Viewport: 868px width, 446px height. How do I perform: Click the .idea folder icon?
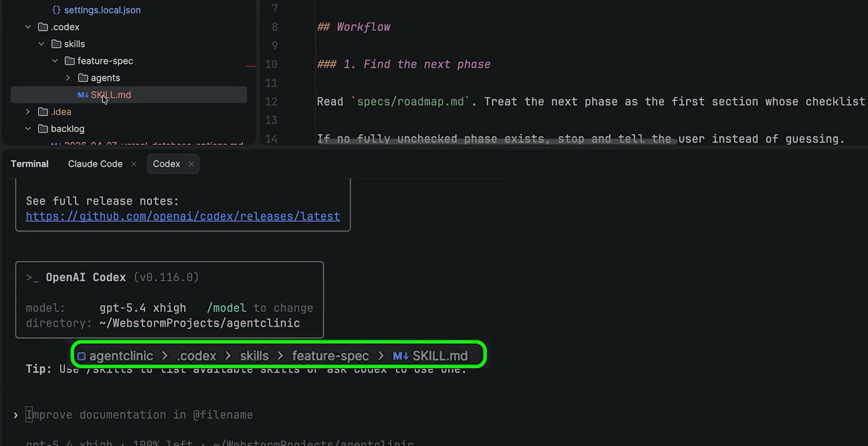43,112
